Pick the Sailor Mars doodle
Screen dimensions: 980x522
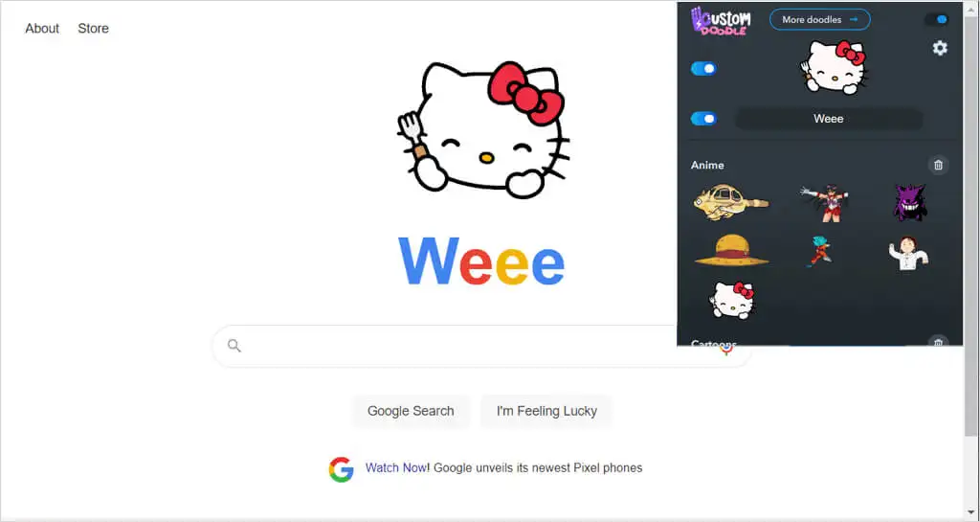click(824, 202)
